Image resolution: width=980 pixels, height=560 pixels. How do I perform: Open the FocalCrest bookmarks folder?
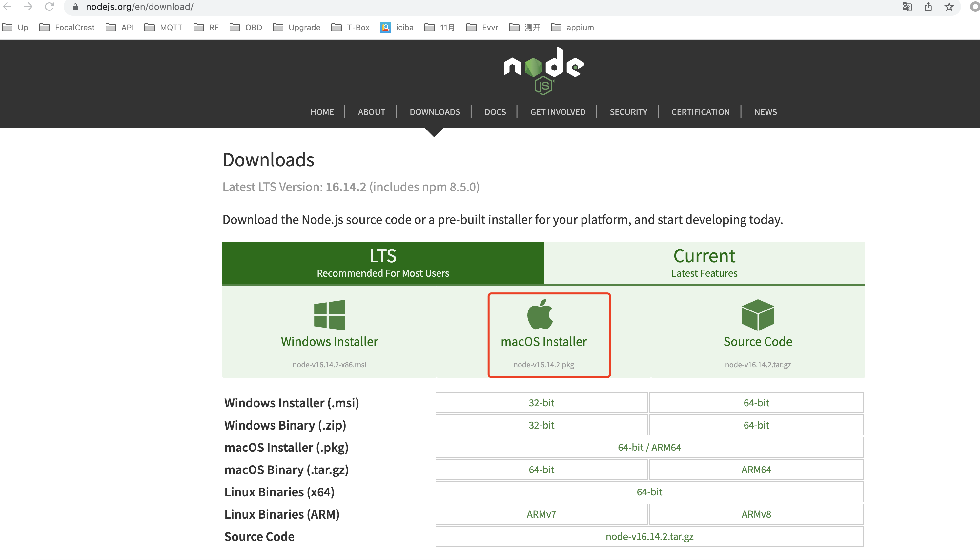click(x=67, y=27)
